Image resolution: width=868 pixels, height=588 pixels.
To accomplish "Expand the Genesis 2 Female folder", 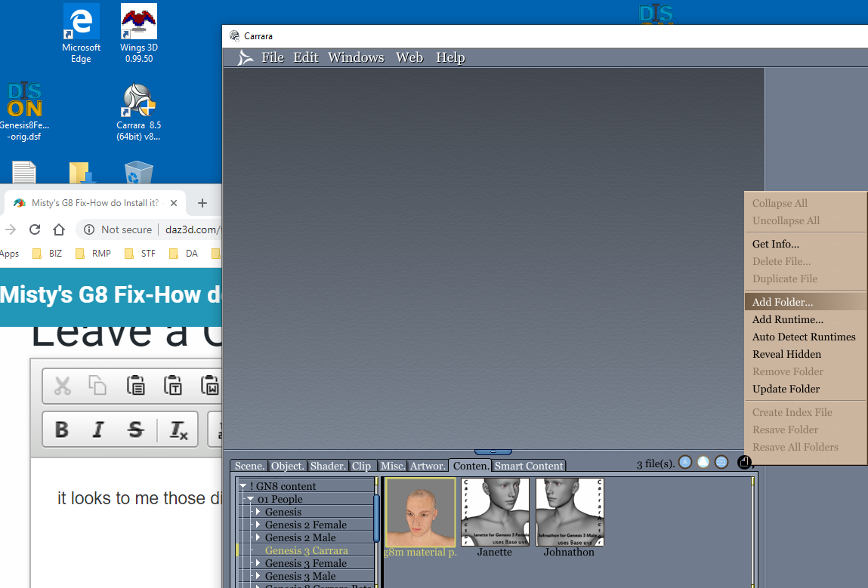I will [258, 525].
